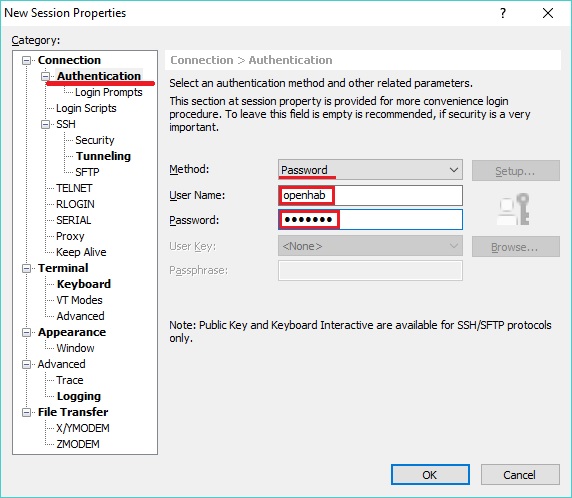
Task: Click the help question mark button
Action: point(503,13)
